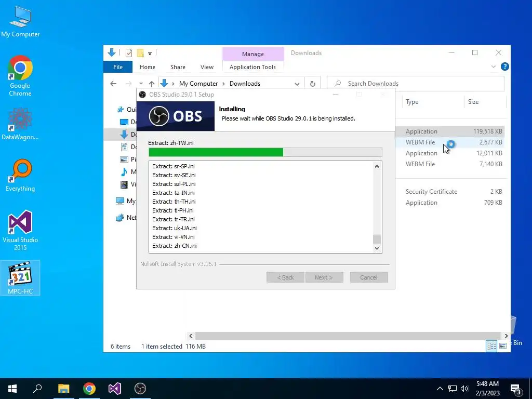532x399 pixels.
Task: Open the Home ribbon tab
Action: pyautogui.click(x=147, y=67)
